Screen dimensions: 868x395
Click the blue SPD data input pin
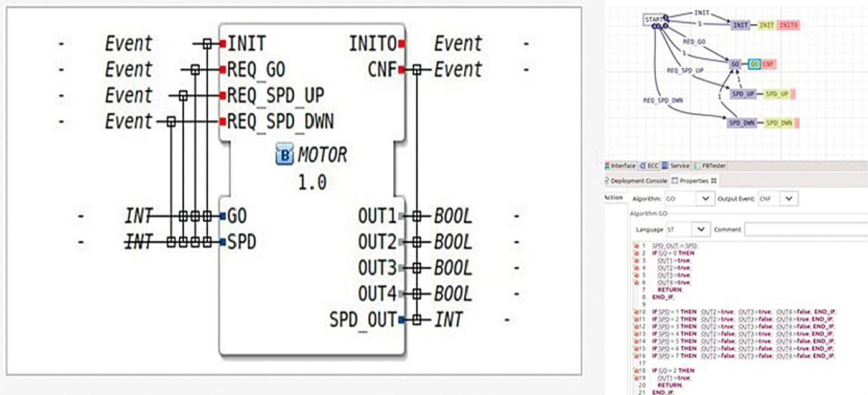click(222, 242)
